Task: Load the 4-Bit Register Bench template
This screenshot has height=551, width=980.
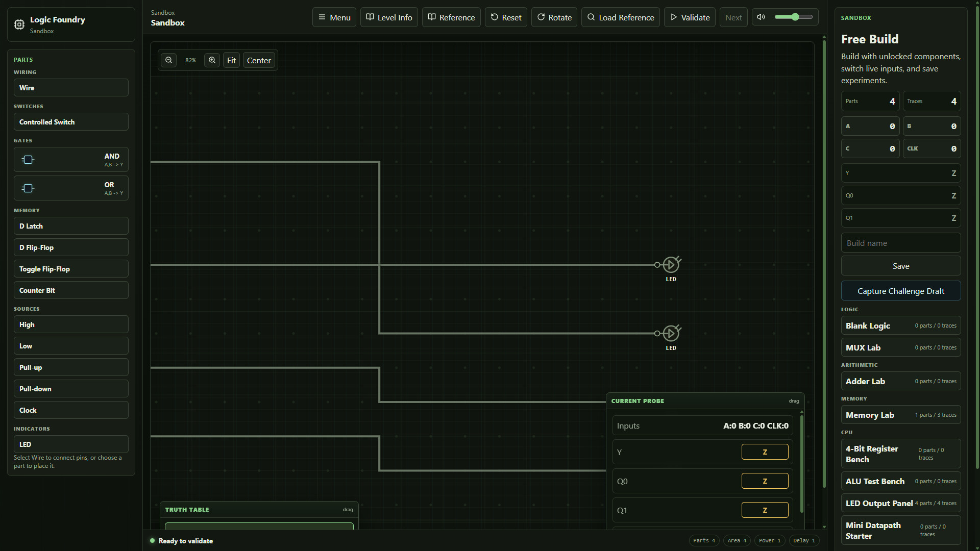Action: coord(901,454)
